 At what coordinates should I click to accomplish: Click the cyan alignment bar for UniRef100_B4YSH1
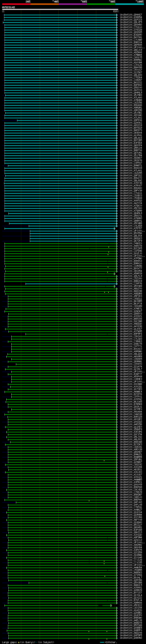point(61,37)
